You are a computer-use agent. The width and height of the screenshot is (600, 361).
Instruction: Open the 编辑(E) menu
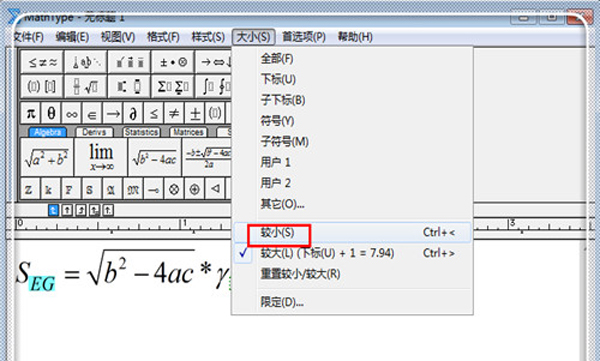pyautogui.click(x=72, y=37)
